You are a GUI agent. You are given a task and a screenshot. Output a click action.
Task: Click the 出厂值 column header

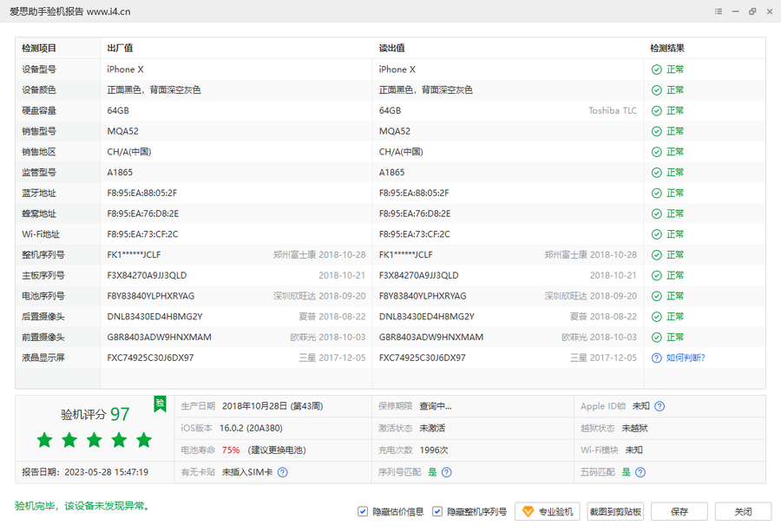point(120,49)
